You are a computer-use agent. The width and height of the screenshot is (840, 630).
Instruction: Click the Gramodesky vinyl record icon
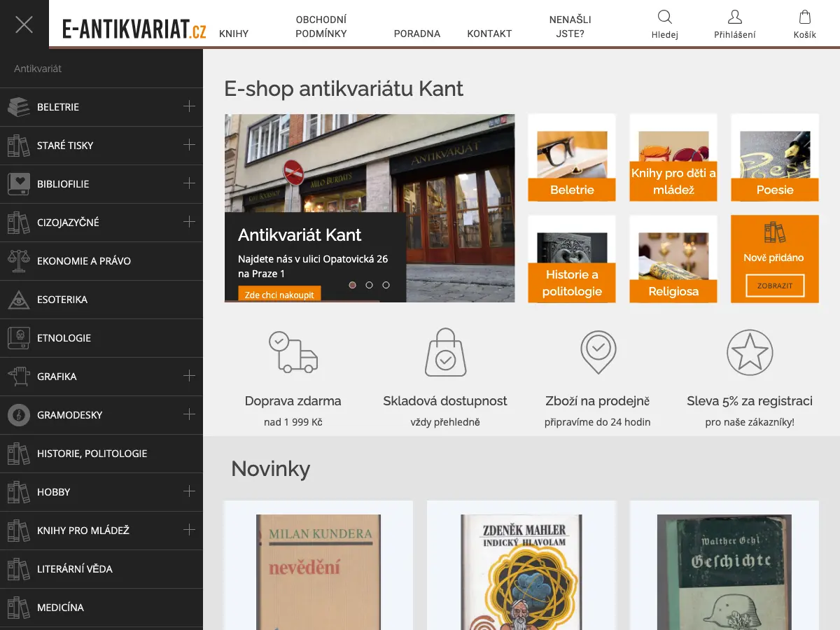[18, 415]
